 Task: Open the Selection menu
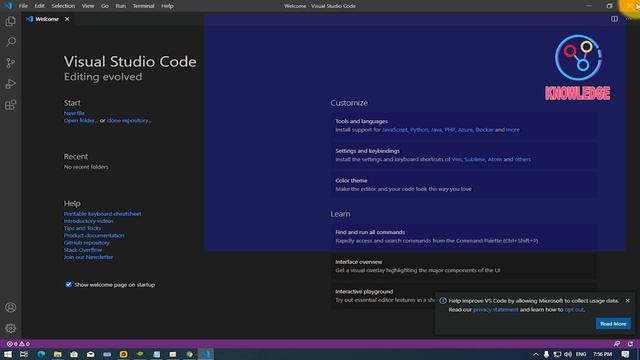point(63,6)
